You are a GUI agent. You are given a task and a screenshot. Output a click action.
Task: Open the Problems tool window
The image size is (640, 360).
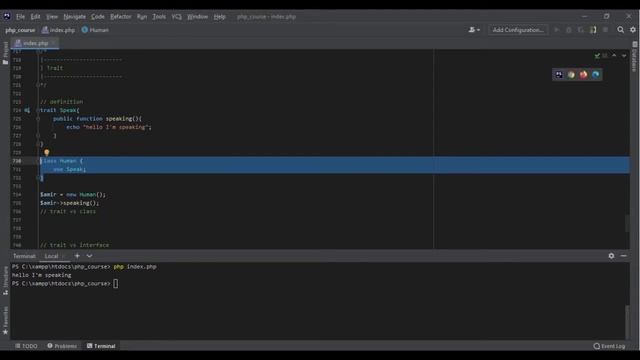(x=62, y=346)
